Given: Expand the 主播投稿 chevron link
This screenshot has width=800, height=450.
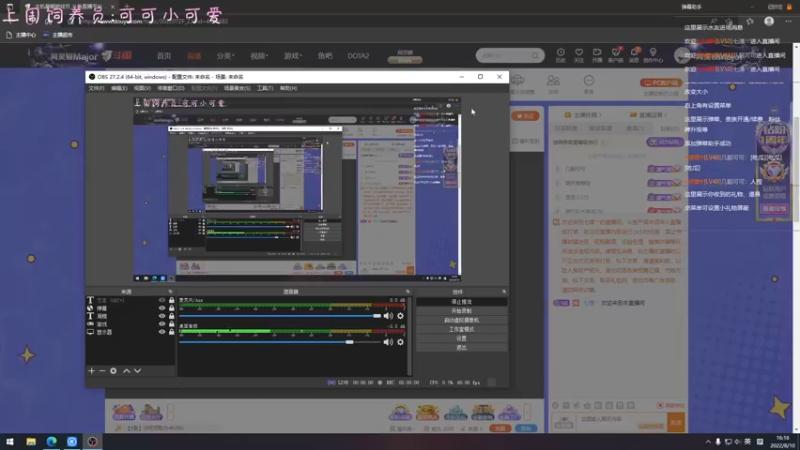Looking at the screenshot, I should (583, 115).
